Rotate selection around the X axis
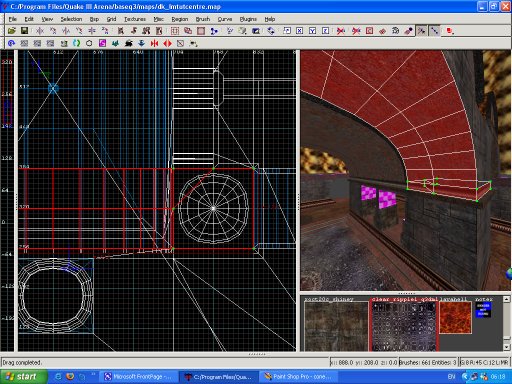512x384 pixels. tap(53, 31)
